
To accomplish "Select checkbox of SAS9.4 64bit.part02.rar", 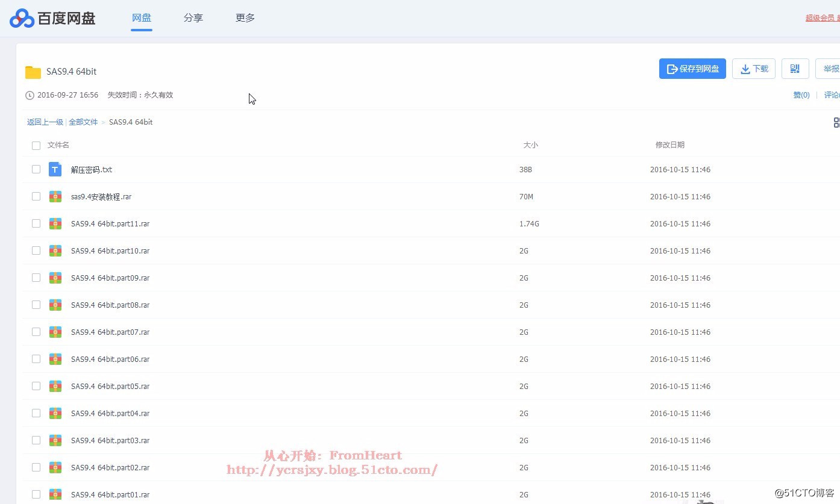I will pos(36,467).
